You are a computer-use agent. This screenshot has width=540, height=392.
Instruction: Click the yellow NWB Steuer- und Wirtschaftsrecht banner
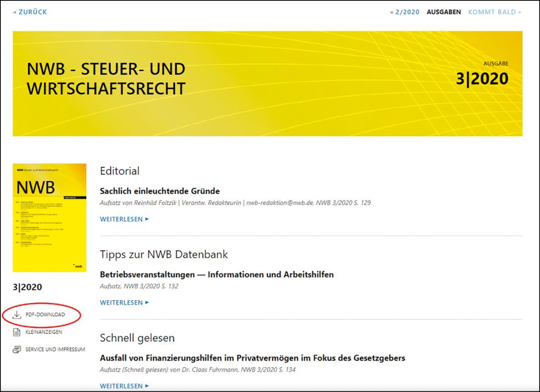click(x=267, y=84)
